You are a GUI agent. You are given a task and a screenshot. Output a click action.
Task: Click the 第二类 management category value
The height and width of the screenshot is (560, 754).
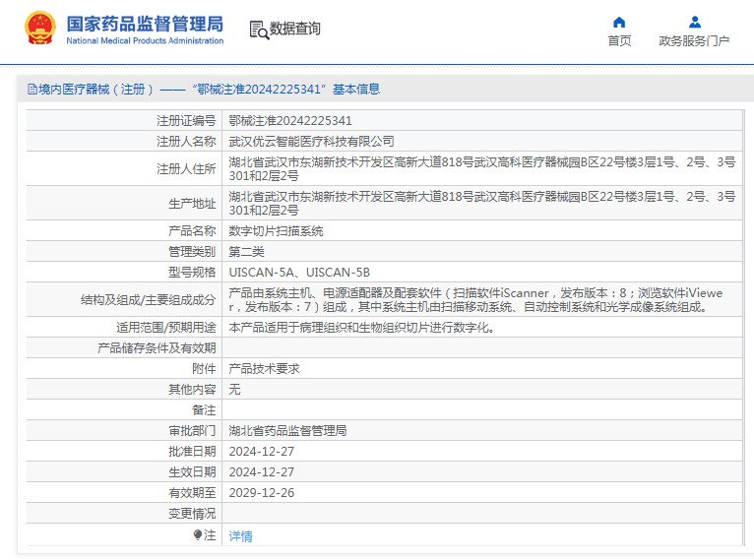pyautogui.click(x=246, y=251)
